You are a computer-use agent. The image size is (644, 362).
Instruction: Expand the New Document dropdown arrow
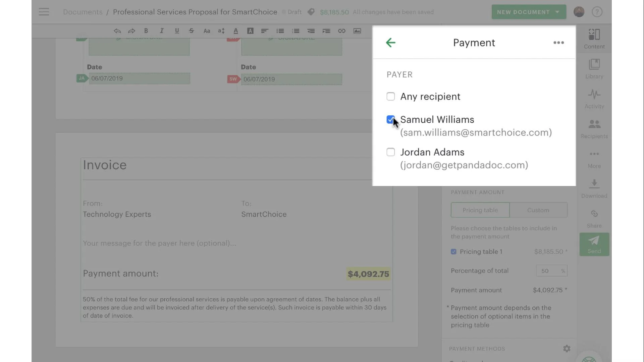(x=557, y=12)
